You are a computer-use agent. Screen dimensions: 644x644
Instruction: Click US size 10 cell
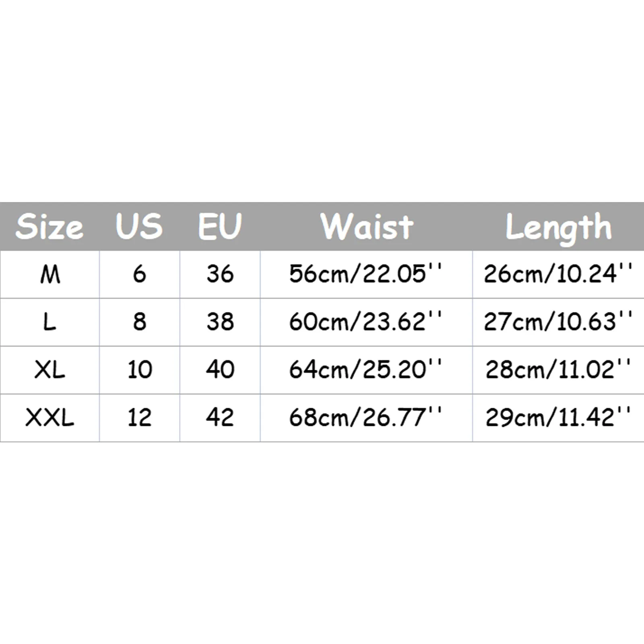[139, 370]
